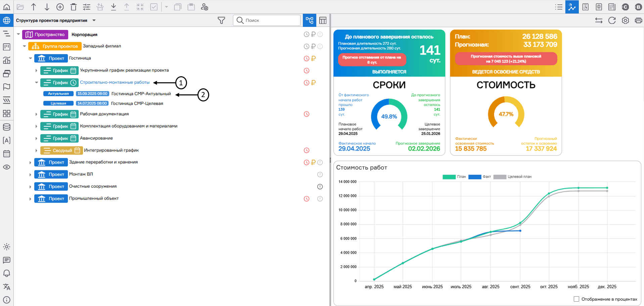The height and width of the screenshot is (306, 644).
Task: Enable the Отображение в процентах checkbox
Action: (x=577, y=299)
